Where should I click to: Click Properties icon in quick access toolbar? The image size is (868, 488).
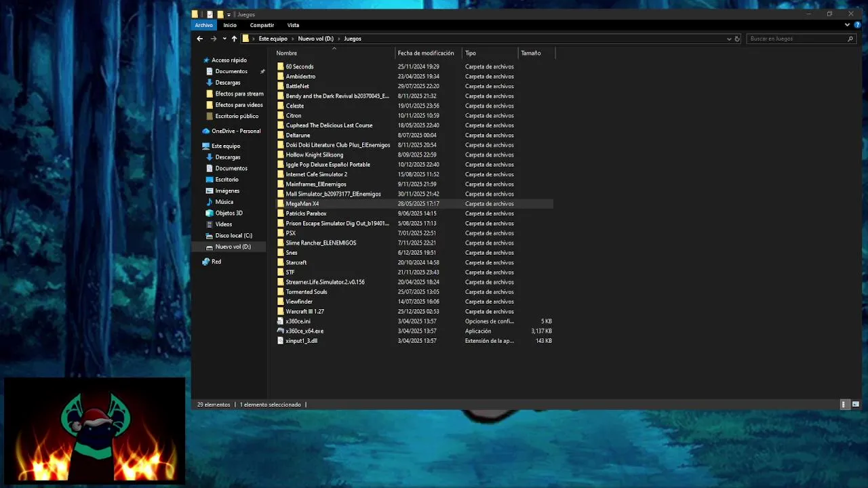coord(210,14)
